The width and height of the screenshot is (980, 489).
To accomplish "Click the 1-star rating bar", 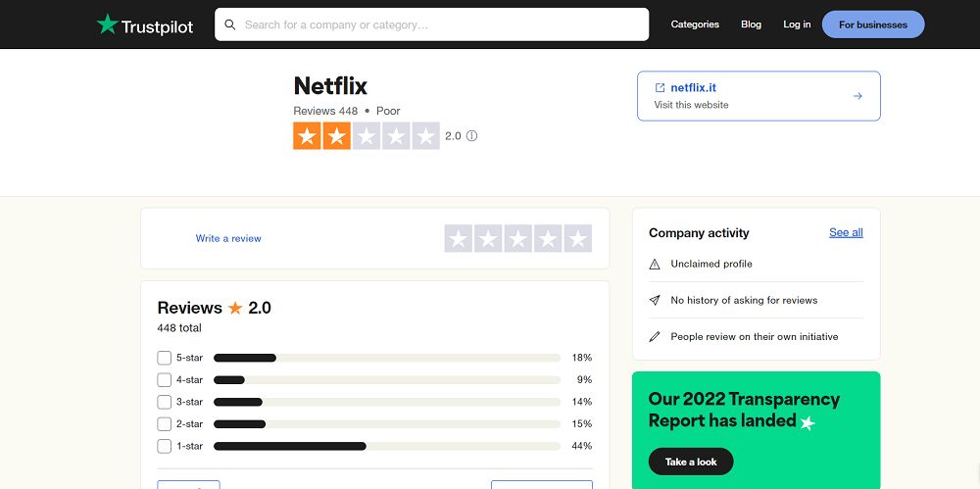I will click(x=387, y=446).
